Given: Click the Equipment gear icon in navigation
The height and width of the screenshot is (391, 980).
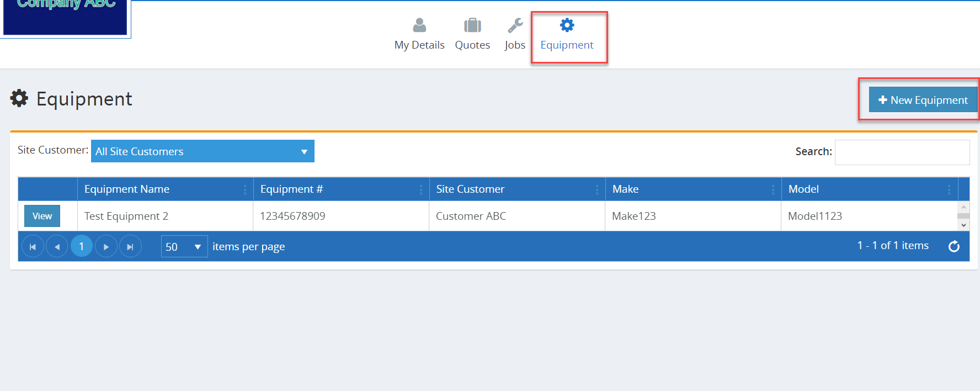Looking at the screenshot, I should (567, 25).
